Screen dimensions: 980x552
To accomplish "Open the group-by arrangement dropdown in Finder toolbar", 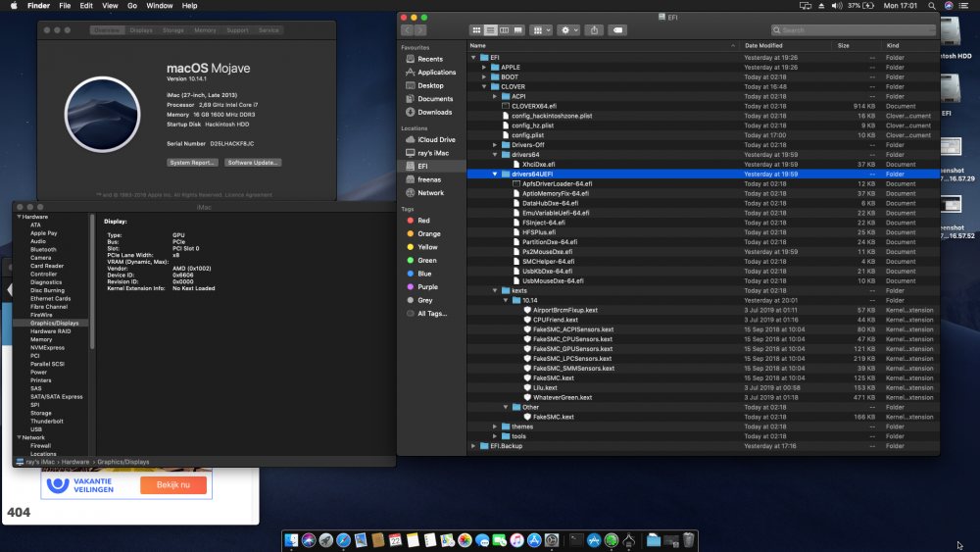I will (x=541, y=30).
